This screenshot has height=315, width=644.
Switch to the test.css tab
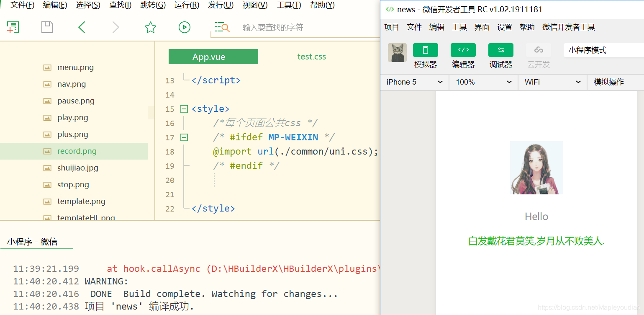tap(311, 56)
